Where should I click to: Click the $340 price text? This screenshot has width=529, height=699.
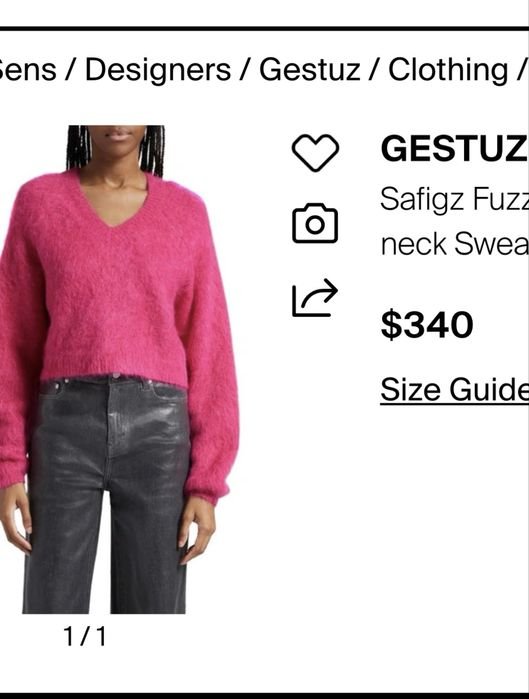point(426,325)
